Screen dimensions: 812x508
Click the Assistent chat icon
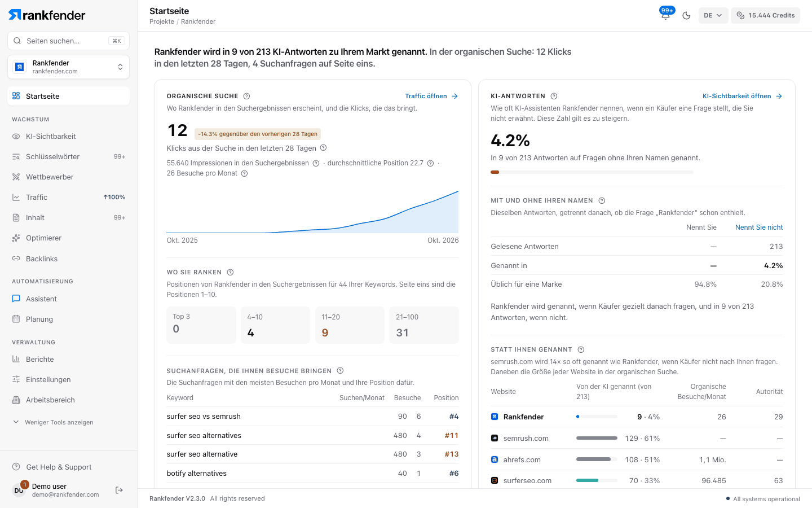16,299
